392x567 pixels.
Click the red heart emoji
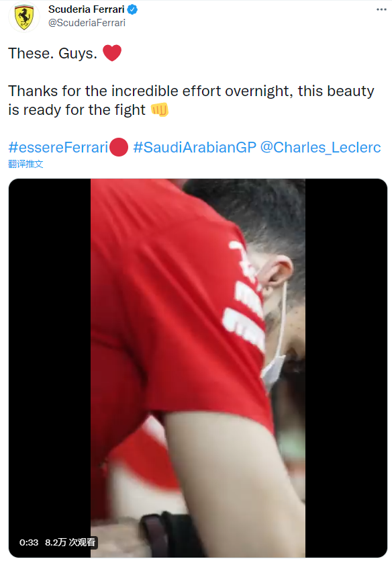pos(112,53)
